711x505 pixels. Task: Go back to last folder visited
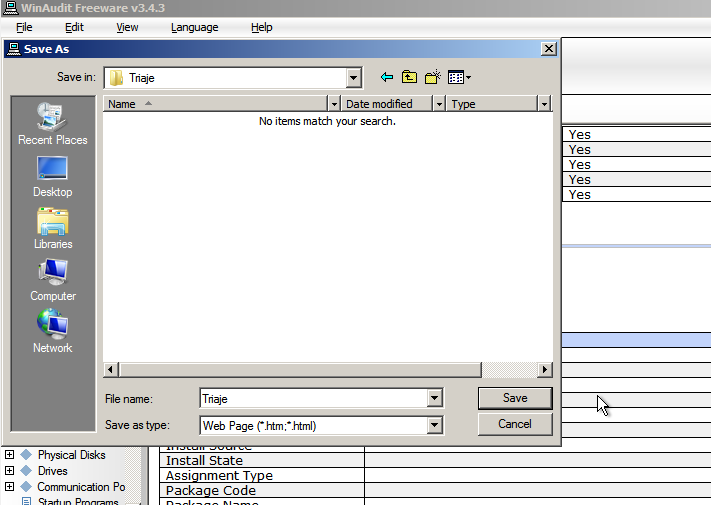pos(387,78)
